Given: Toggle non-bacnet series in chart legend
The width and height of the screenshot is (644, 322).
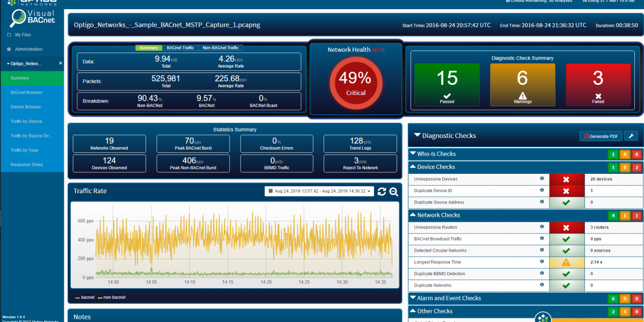Looking at the screenshot, I should pyautogui.click(x=112, y=297).
